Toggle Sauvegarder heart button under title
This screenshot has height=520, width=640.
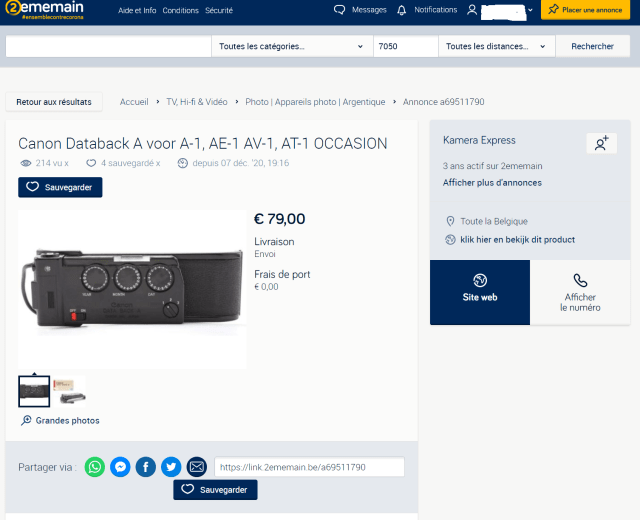point(60,187)
